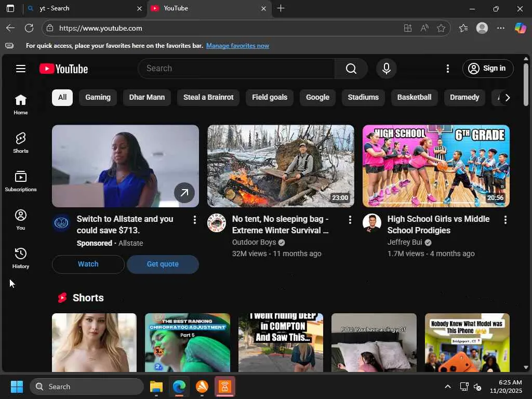The image size is (532, 399).
Task: Click the Jeffrey Bui channel avatar
Action: click(x=372, y=223)
